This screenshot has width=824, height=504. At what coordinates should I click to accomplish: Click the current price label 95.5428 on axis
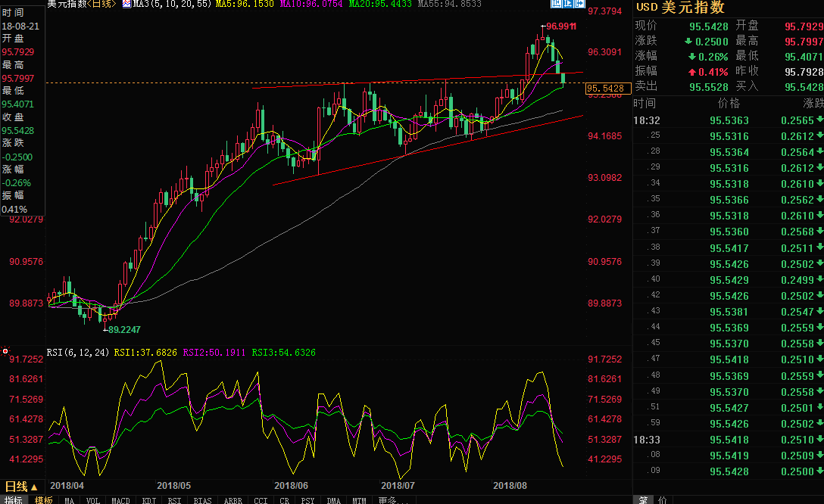point(605,89)
